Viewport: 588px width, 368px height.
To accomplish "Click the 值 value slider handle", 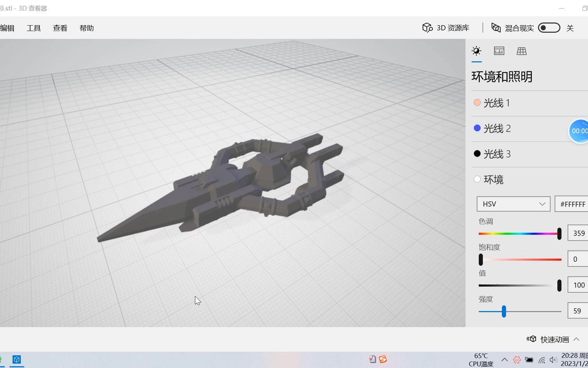I will 559,286.
